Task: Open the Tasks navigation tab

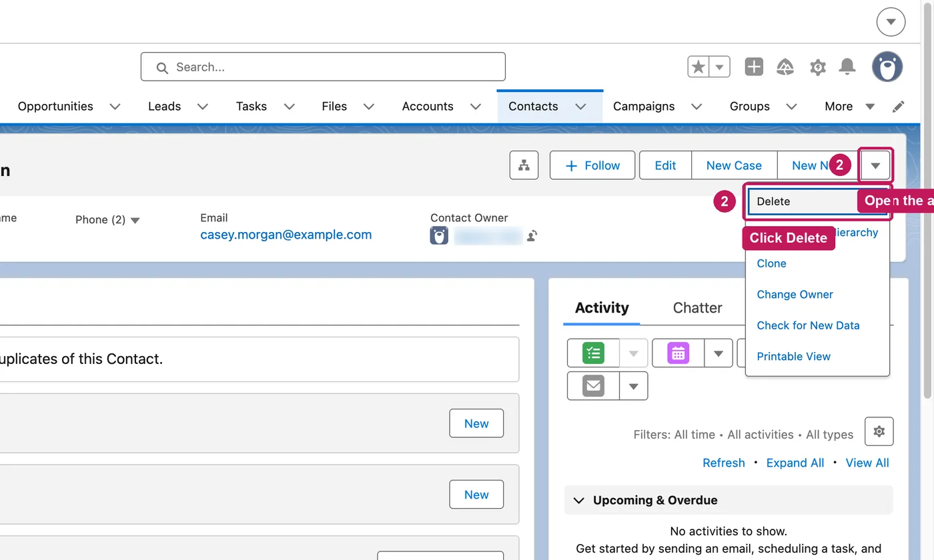Action: (x=252, y=107)
